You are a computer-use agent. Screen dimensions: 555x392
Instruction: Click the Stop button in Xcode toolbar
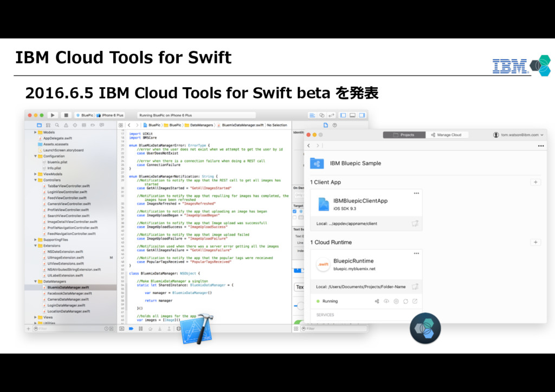coord(66,115)
